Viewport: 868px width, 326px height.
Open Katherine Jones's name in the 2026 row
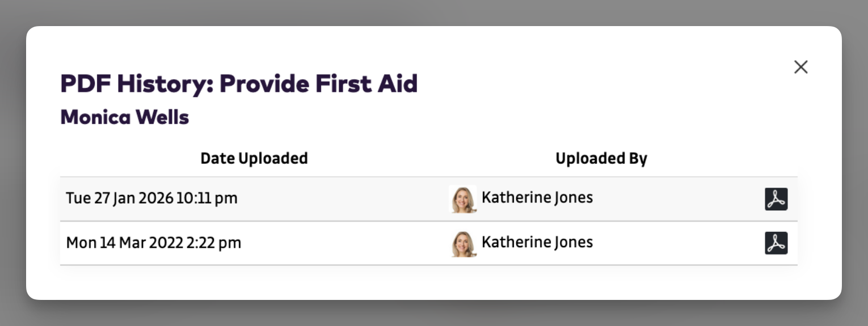(537, 197)
